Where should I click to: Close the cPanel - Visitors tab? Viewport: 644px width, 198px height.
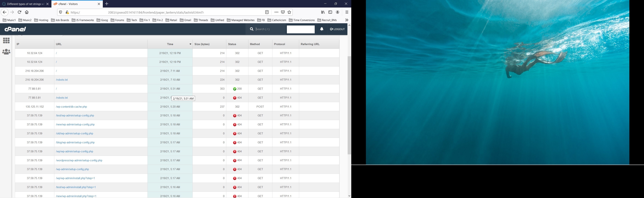(99, 4)
